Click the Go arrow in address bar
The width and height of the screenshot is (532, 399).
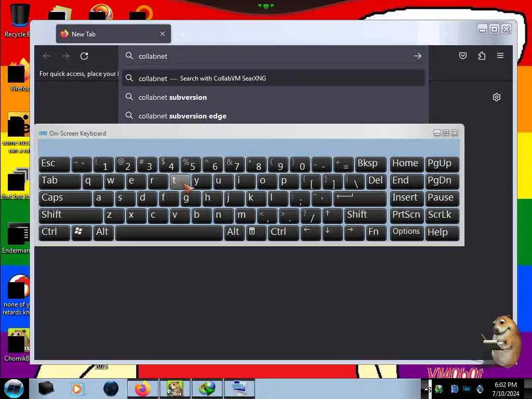pyautogui.click(x=418, y=56)
